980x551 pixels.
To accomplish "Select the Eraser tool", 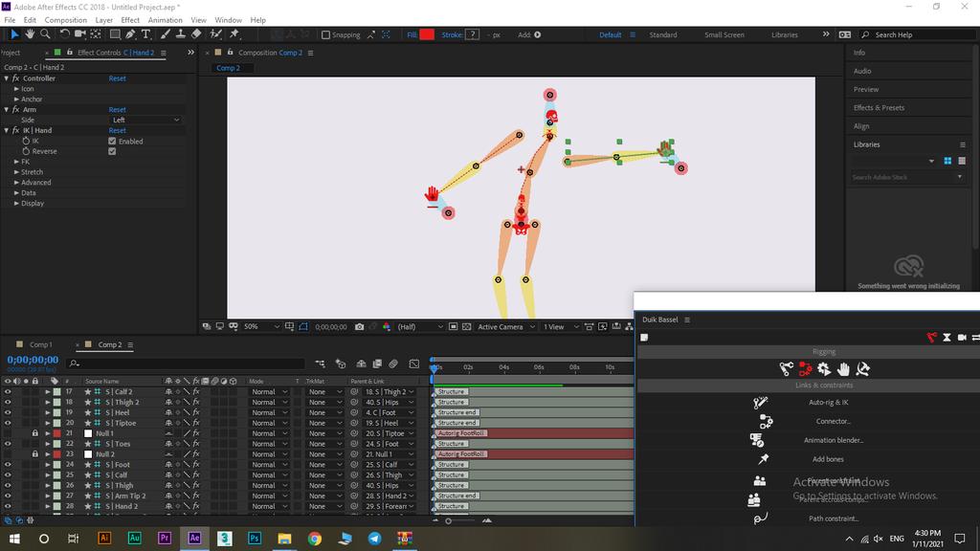I will 196,34.
